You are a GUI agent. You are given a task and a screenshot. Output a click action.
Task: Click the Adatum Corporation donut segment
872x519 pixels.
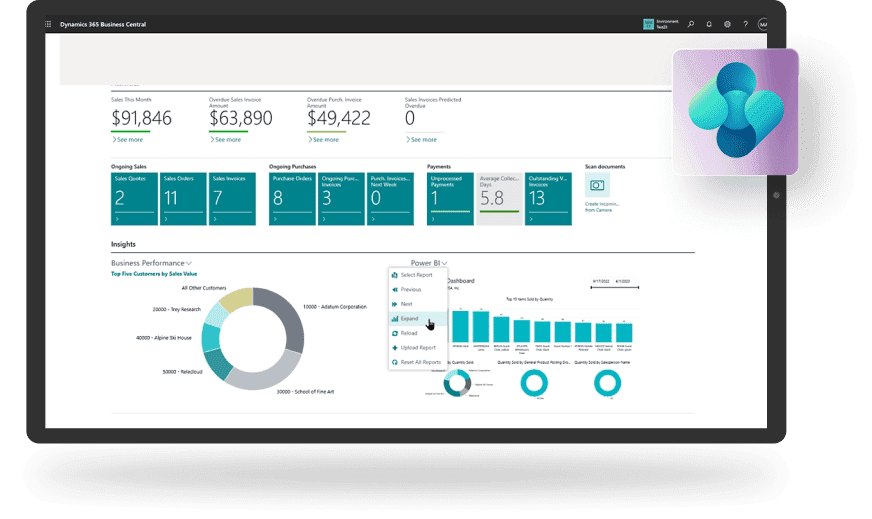(289, 314)
